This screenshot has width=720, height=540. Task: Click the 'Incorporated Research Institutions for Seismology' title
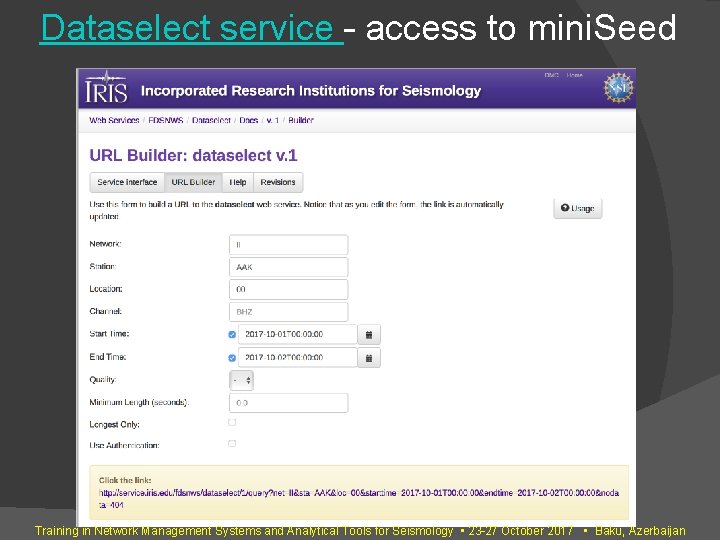tap(311, 91)
